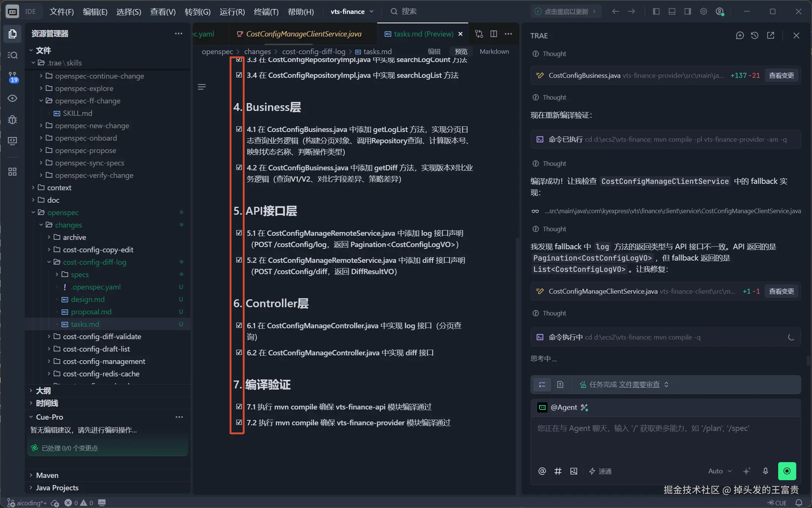Click the split editor icon
Screen dimensions: 812x508
pyautogui.click(x=494, y=34)
